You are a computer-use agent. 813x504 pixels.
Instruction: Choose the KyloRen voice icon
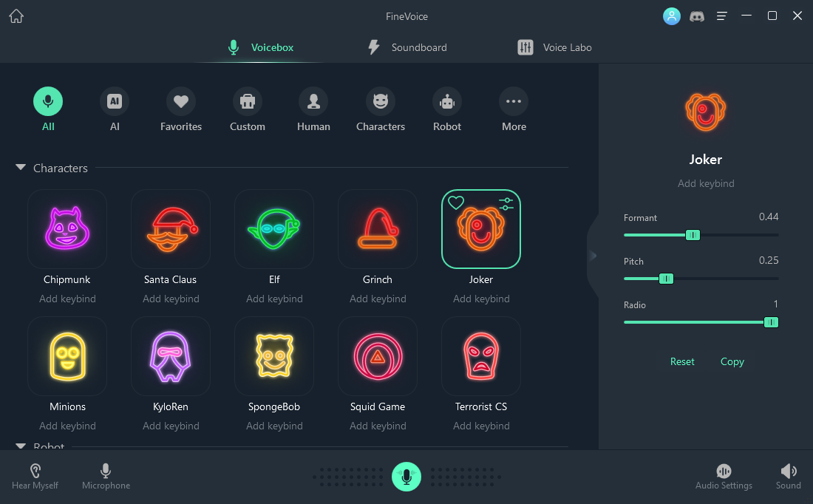point(171,356)
